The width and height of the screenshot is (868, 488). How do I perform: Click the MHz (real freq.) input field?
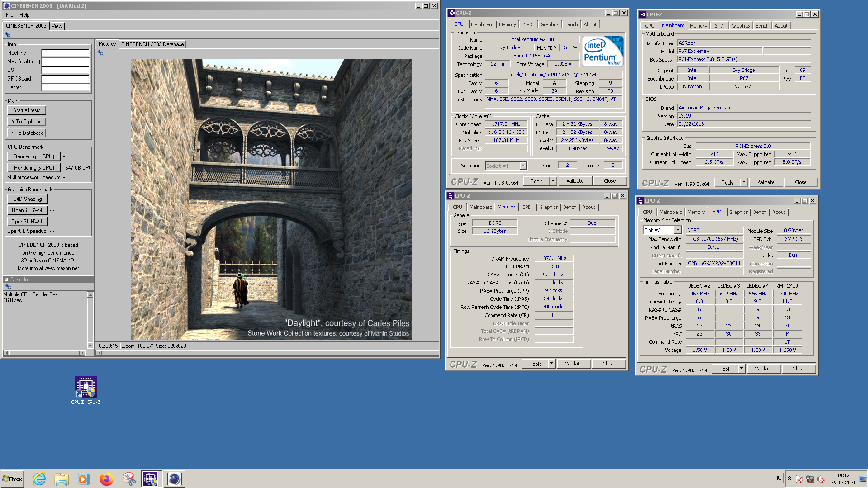(x=65, y=62)
